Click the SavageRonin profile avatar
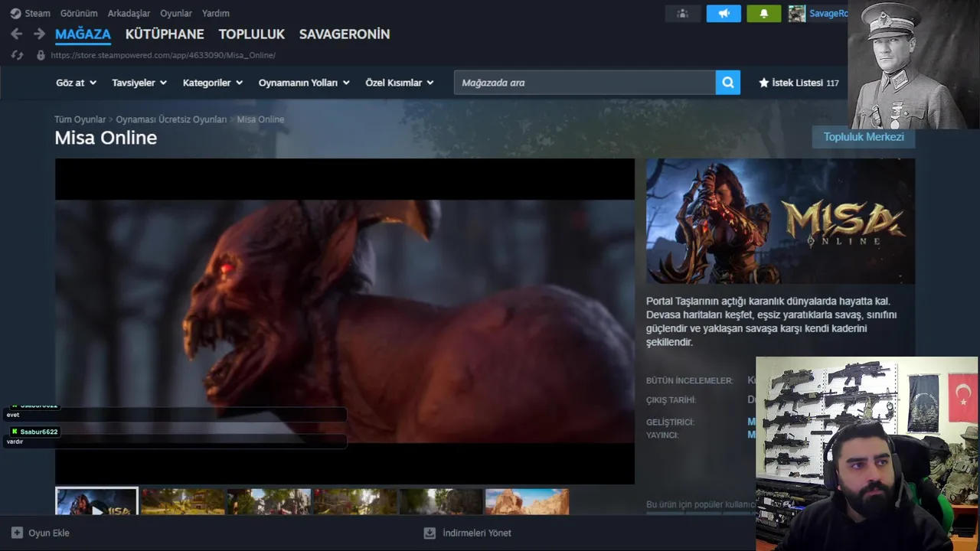This screenshot has height=551, width=980. pyautogui.click(x=797, y=14)
